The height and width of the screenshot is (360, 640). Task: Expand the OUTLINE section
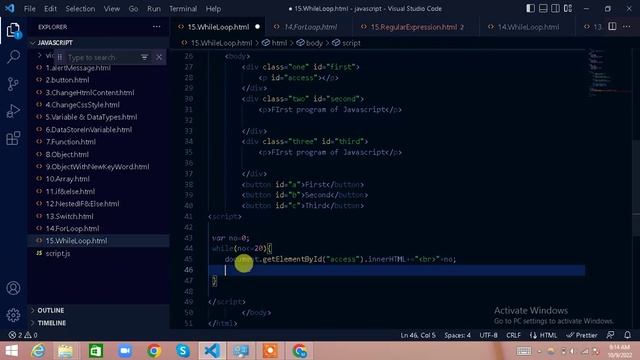point(51,311)
